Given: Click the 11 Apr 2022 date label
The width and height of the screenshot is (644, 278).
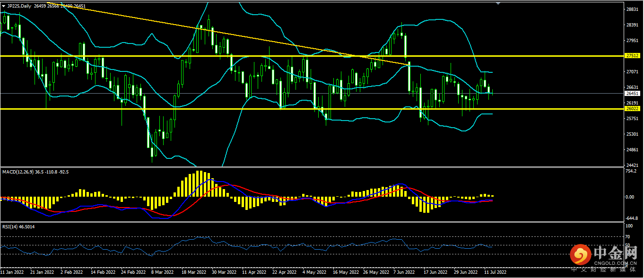Looking at the screenshot, I should pos(254,273).
